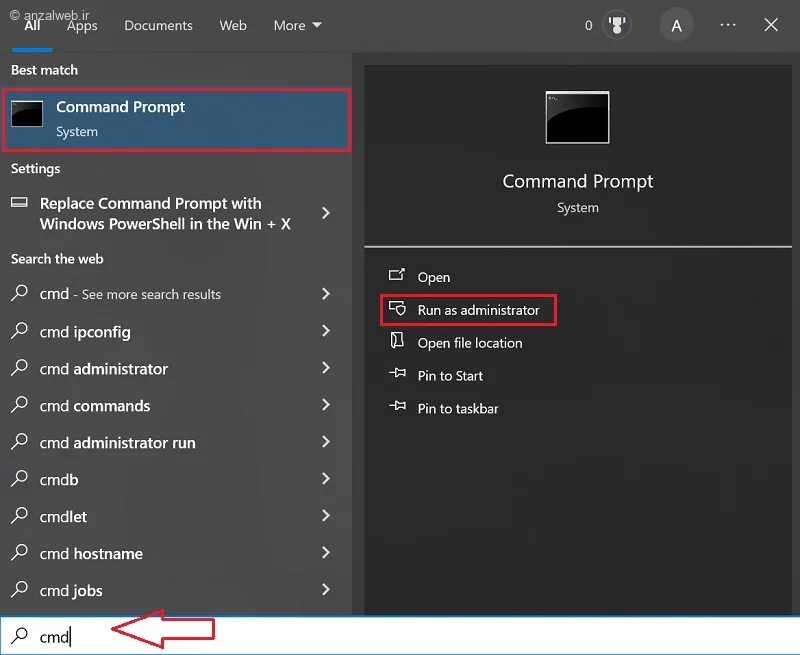Select the Web search tab

(233, 25)
